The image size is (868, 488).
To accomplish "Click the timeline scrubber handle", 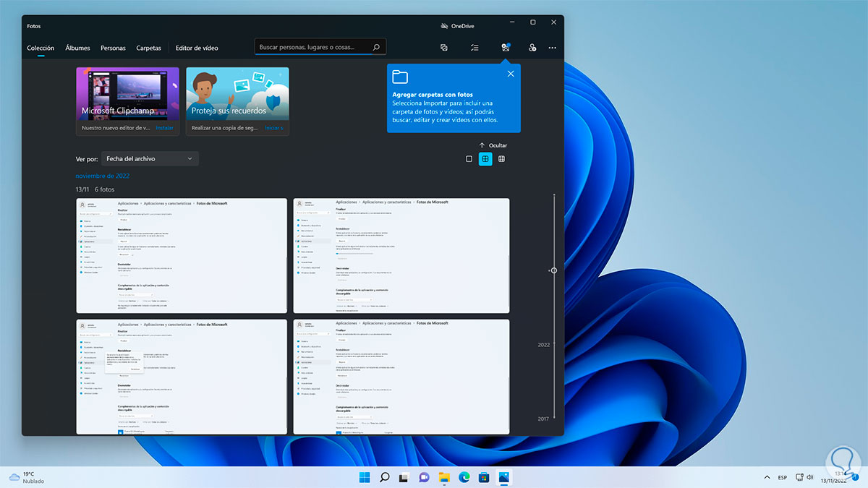I will pos(553,270).
